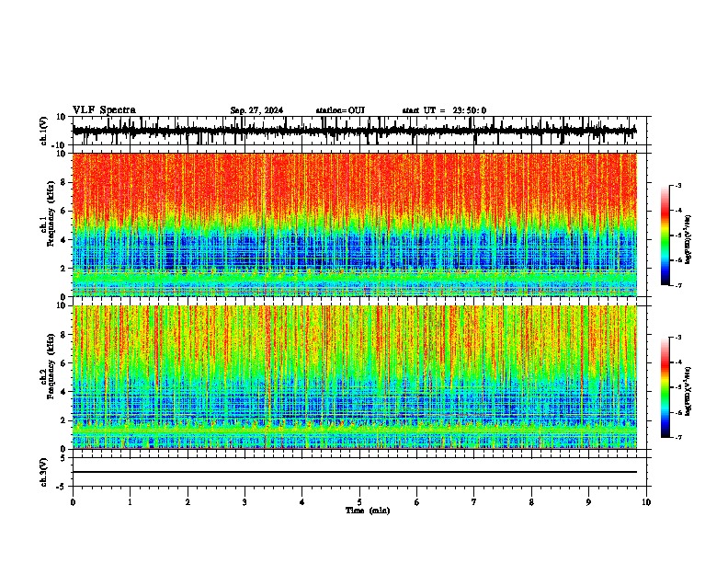Click the ch.3 flat voltage line
The width and height of the screenshot is (728, 563).
tap(355, 472)
